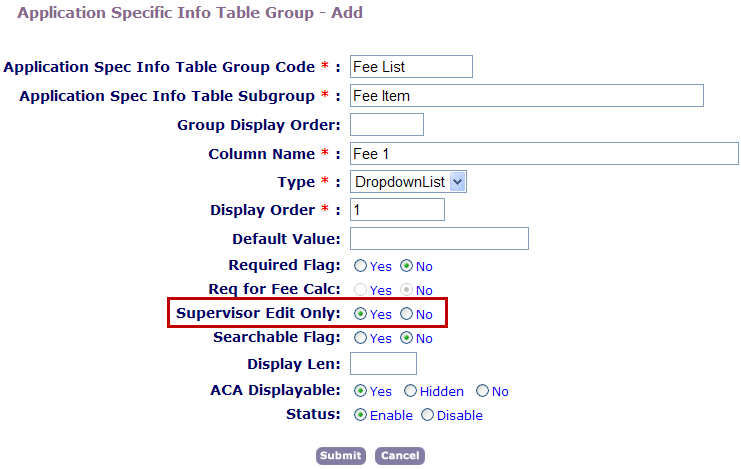Choose Yes for Supervisor Edit Only

pyautogui.click(x=360, y=314)
